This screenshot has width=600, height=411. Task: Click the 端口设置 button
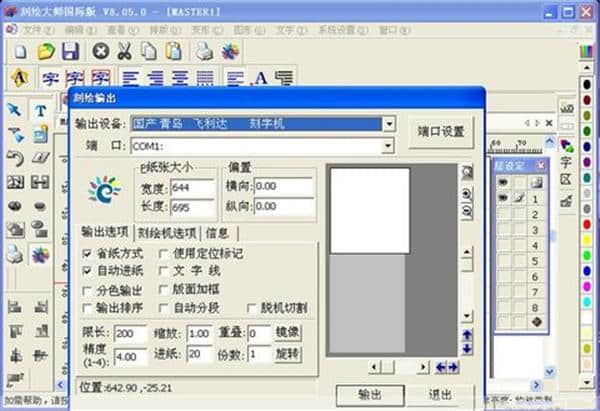(441, 132)
